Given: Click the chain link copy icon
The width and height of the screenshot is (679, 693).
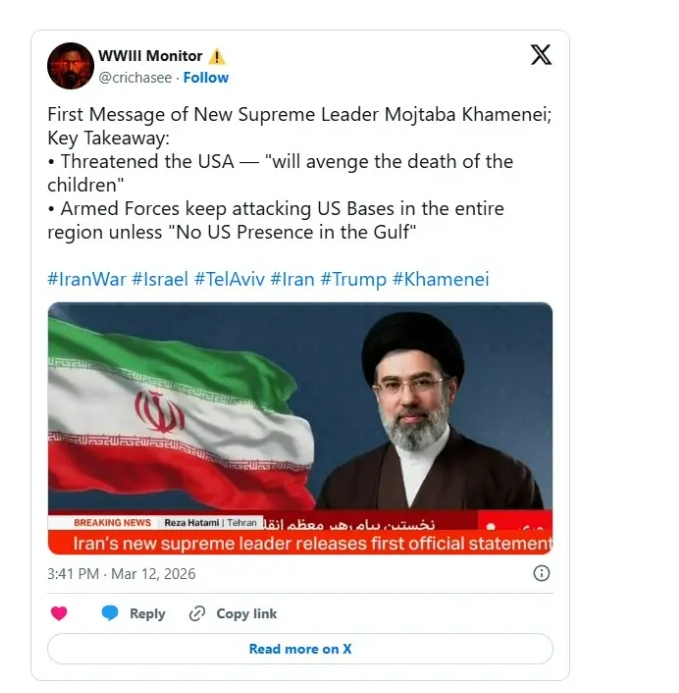Looking at the screenshot, I should [197, 613].
